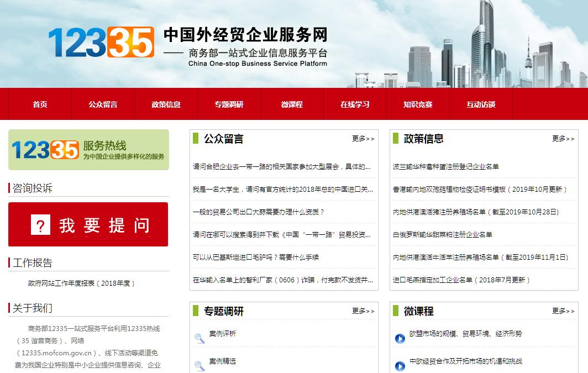Expand 更多 in 政策信息 section

[563, 139]
